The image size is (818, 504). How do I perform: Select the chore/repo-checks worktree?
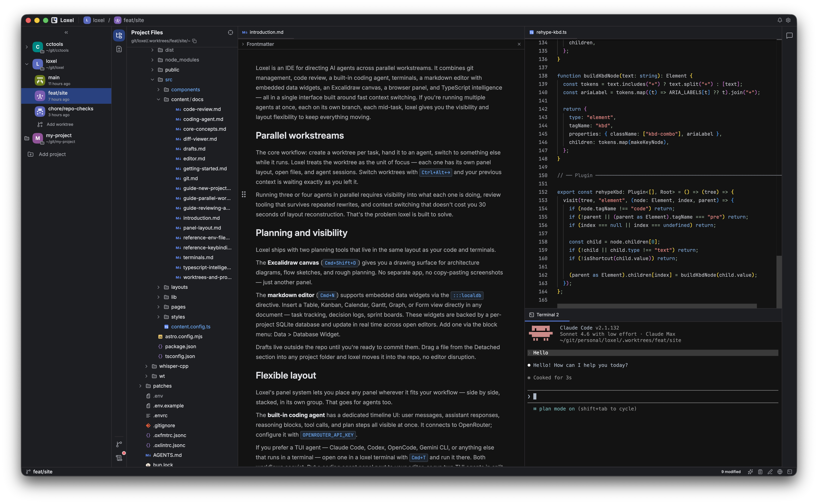[66, 111]
